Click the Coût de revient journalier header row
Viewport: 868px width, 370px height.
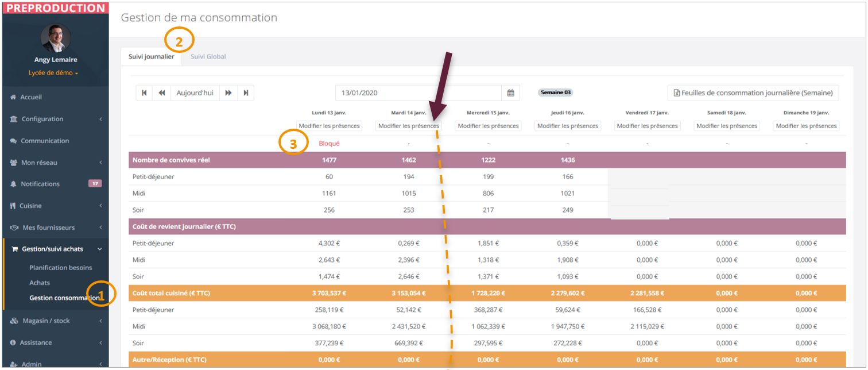tap(487, 226)
